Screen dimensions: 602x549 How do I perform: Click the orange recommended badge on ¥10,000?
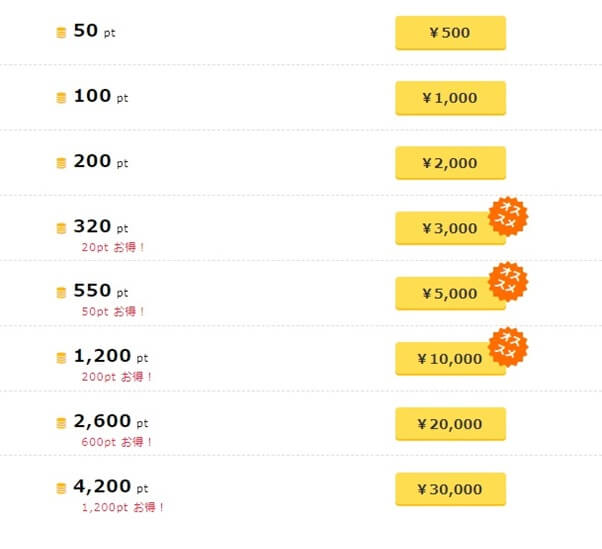507,346
